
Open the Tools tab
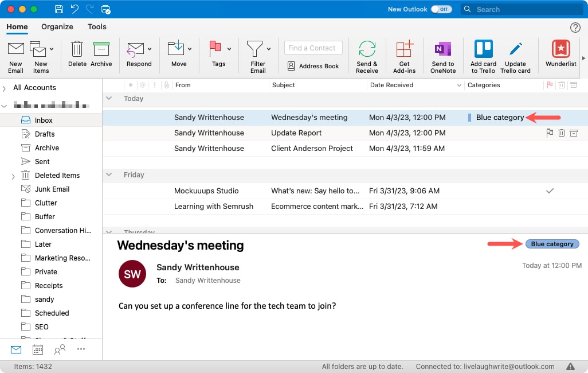click(96, 26)
